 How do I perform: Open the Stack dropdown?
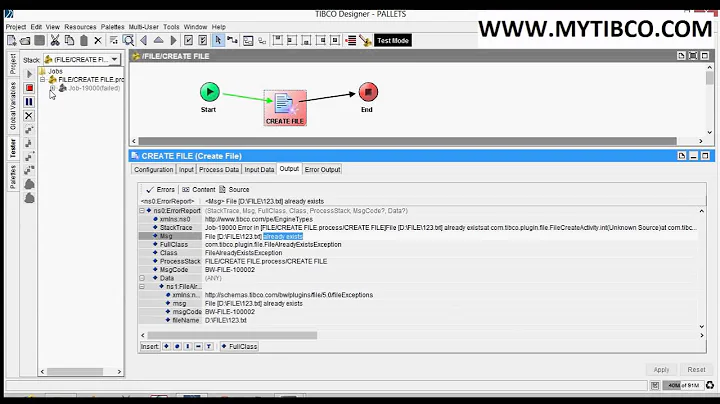tap(114, 59)
